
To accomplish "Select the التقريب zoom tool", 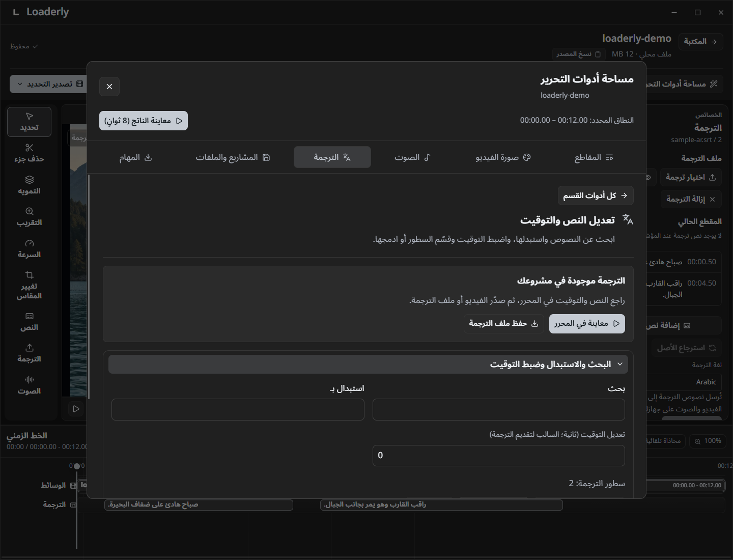I will [x=29, y=217].
